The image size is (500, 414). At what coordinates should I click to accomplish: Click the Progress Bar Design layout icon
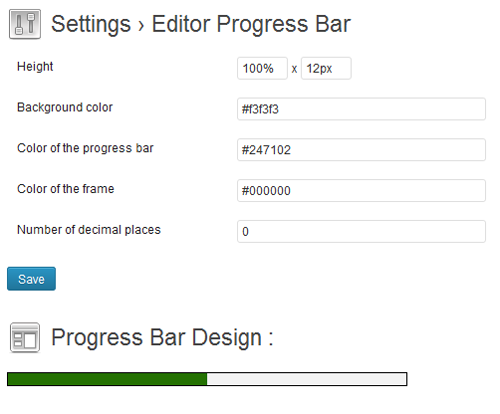(25, 337)
